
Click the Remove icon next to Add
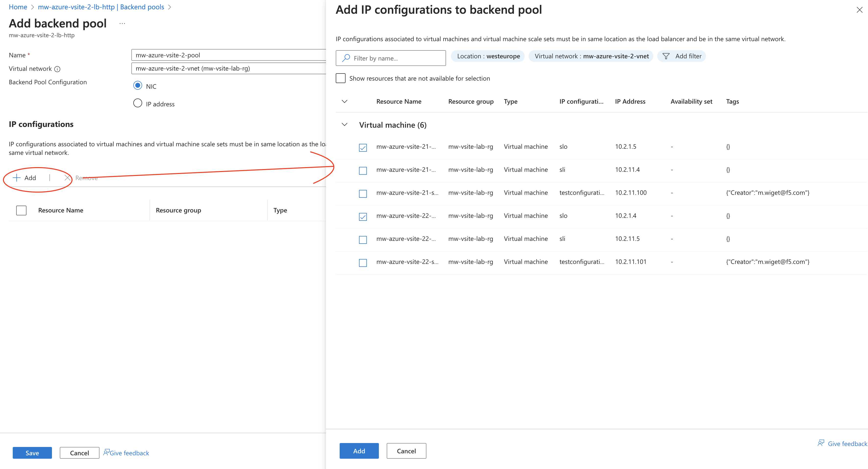pyautogui.click(x=67, y=178)
